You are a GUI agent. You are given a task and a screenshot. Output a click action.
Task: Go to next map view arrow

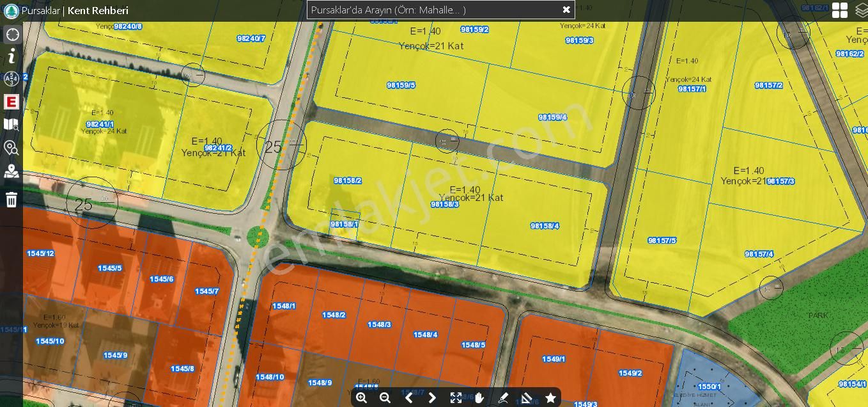pyautogui.click(x=432, y=398)
